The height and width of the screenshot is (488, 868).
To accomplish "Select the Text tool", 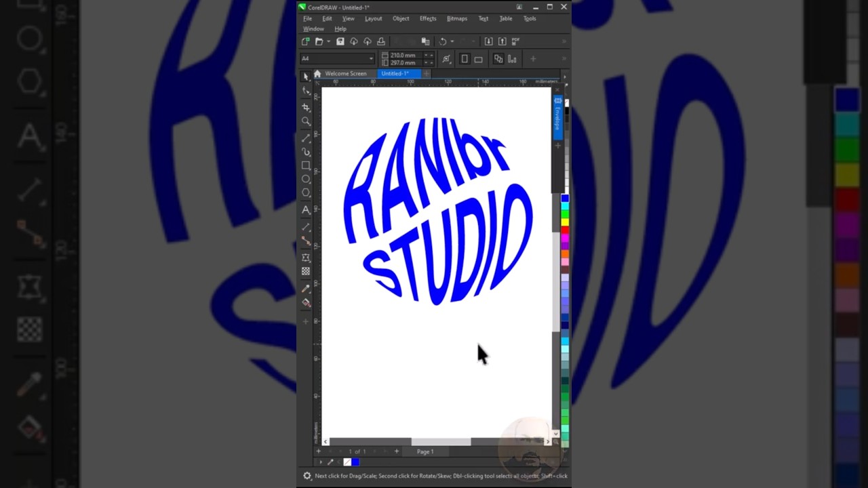I will click(x=306, y=210).
